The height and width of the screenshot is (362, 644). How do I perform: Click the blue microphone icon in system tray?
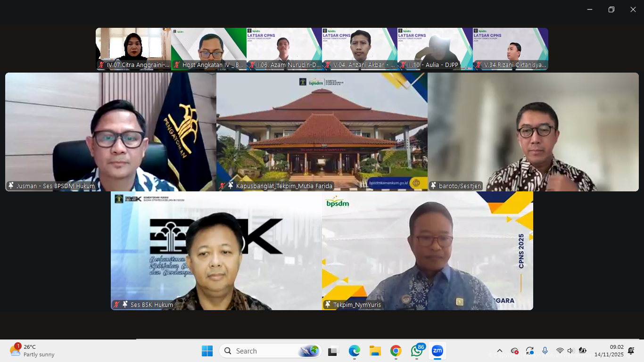(545, 351)
